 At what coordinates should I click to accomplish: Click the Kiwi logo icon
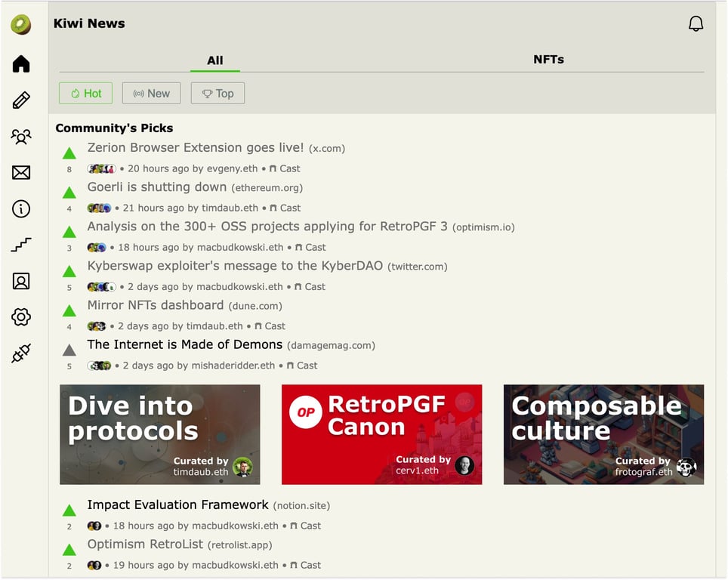click(x=21, y=25)
